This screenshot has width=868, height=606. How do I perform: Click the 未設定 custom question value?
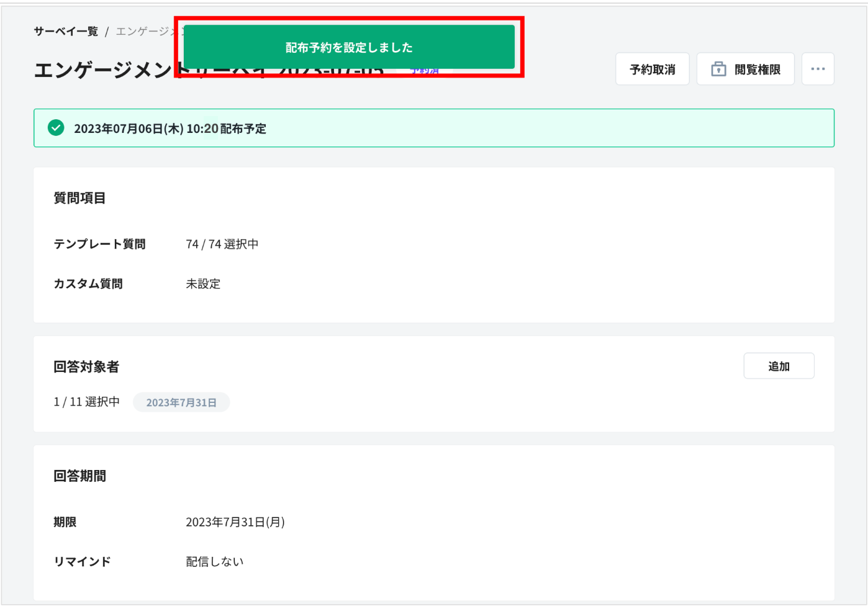pyautogui.click(x=203, y=284)
